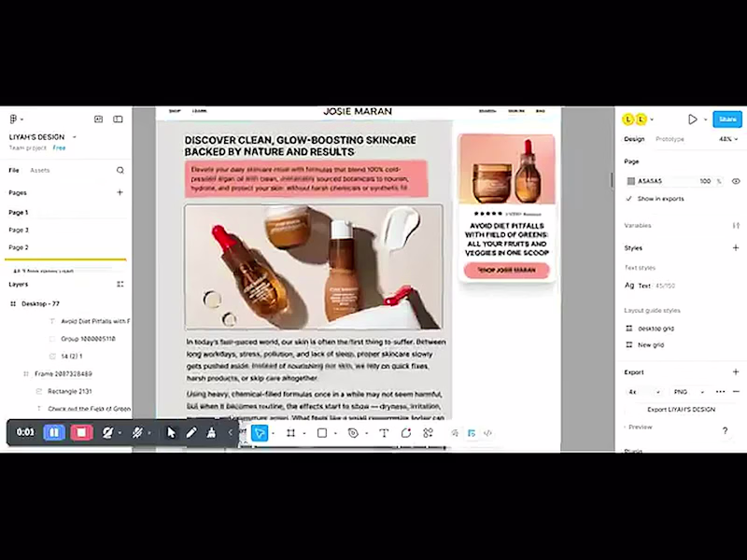Click the Export LIYAH'S DESIGN button

point(682,410)
